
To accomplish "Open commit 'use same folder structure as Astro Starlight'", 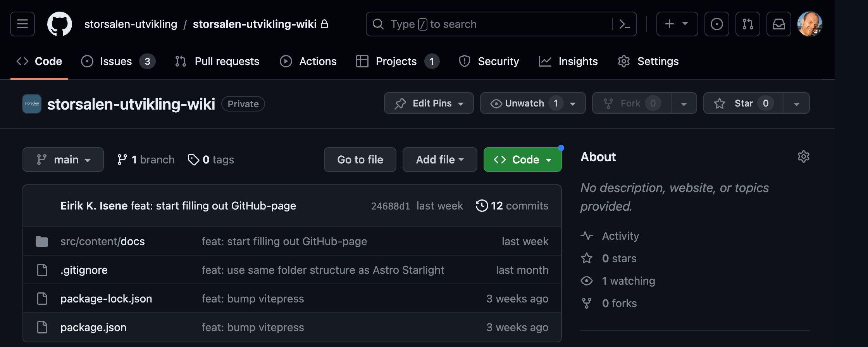I will [323, 270].
